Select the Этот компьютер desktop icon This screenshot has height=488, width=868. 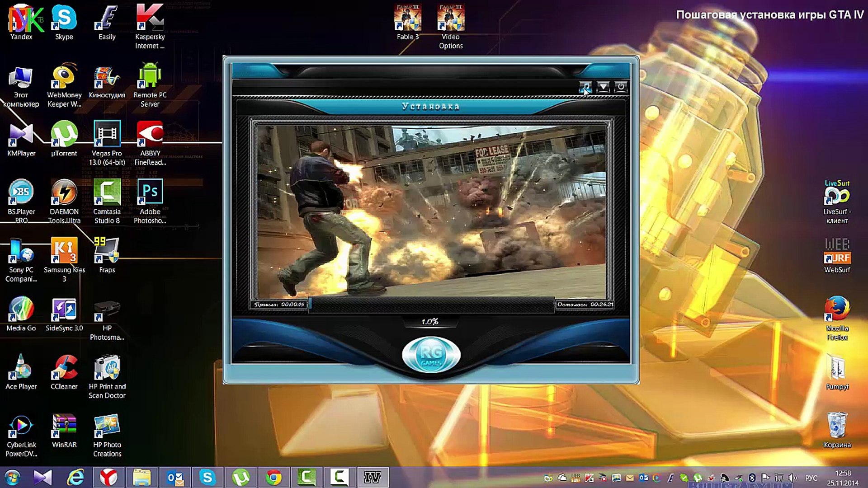coord(21,86)
